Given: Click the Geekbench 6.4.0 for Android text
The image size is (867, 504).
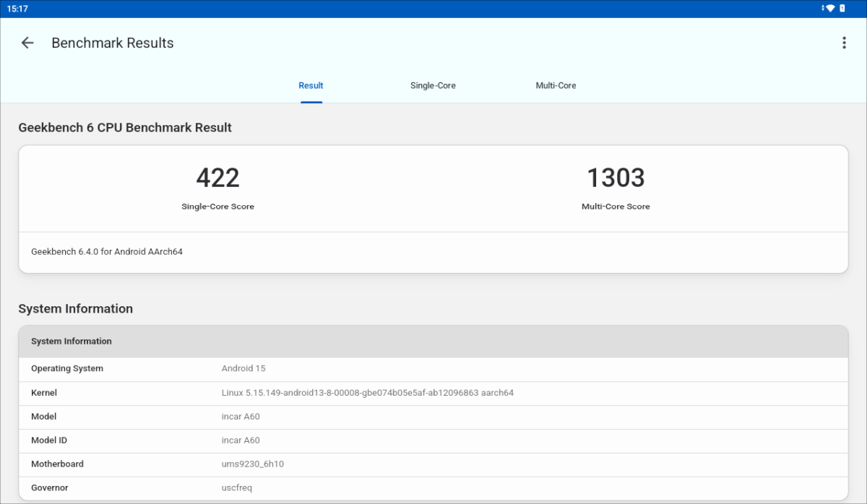Looking at the screenshot, I should point(106,251).
